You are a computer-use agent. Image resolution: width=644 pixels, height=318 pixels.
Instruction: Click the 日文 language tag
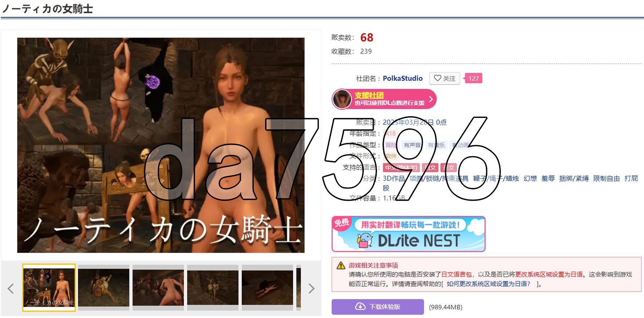pos(430,168)
